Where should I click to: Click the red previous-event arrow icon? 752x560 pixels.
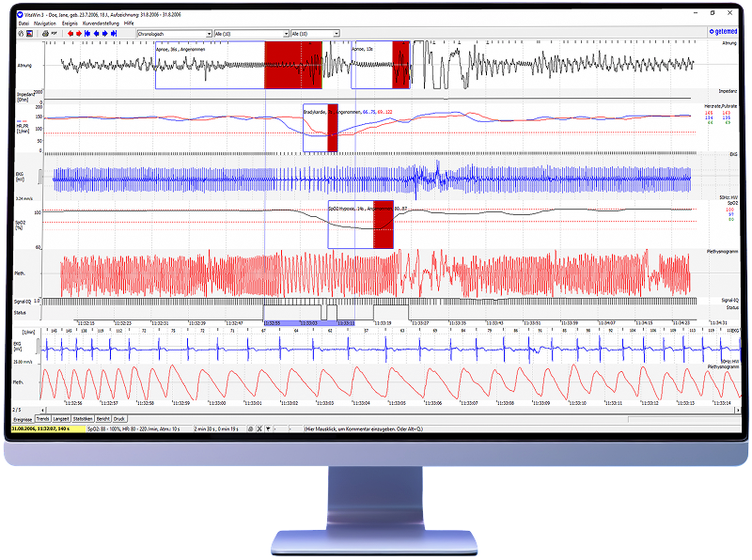click(x=70, y=33)
